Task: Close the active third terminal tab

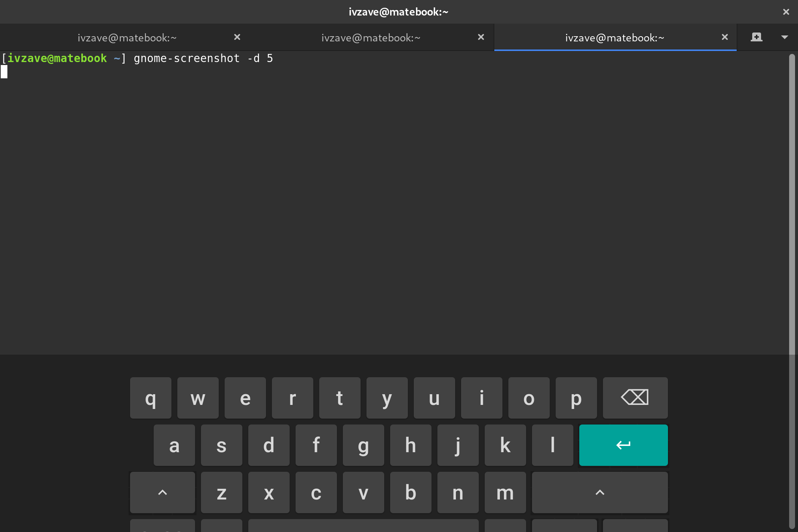Action: 725,37
